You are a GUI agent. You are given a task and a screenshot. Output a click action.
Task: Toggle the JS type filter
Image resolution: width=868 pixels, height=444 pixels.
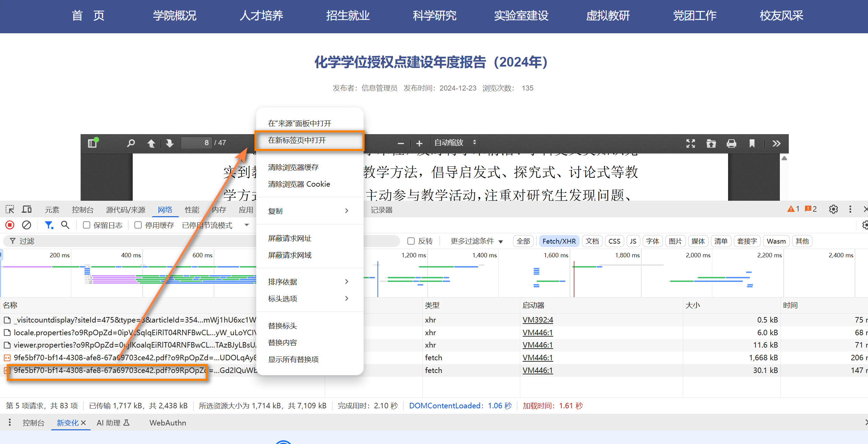point(633,241)
